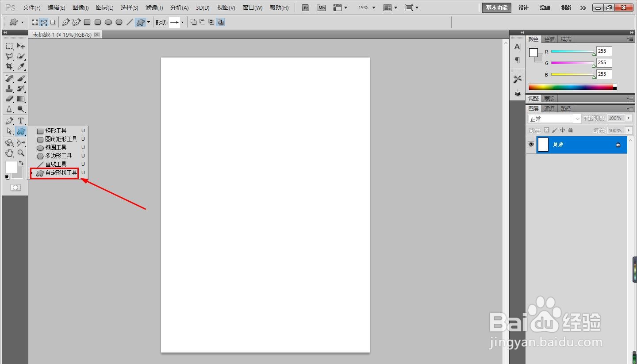Swap foreground and background colors
637x364 pixels.
(x=21, y=163)
